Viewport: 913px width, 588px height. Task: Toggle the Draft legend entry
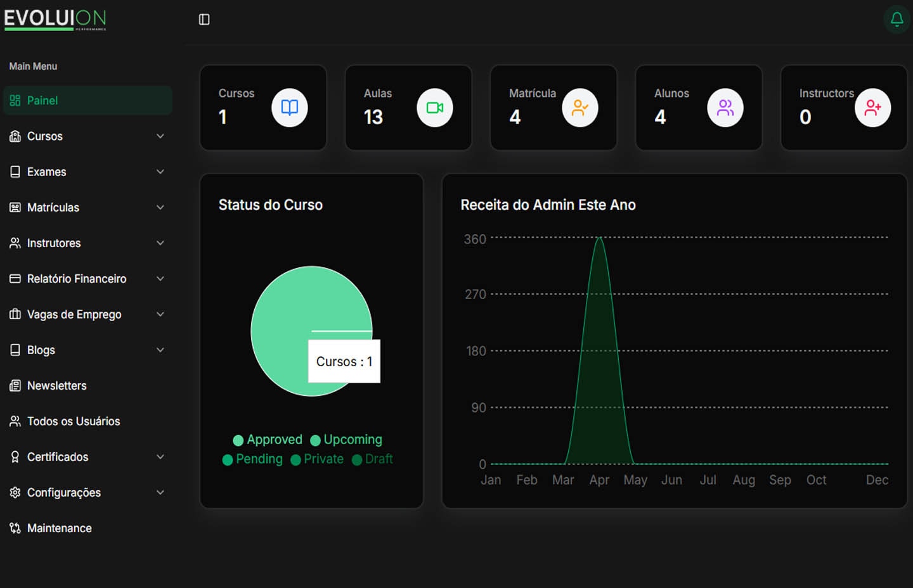[372, 459]
